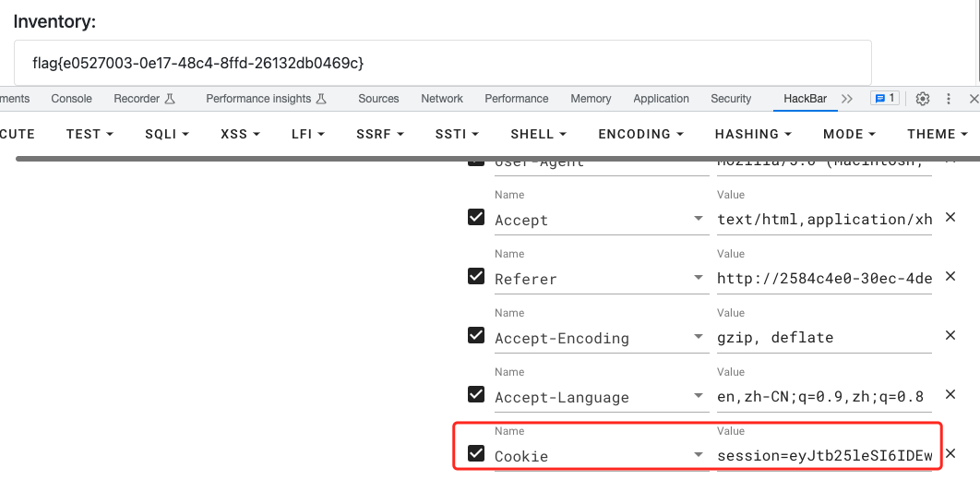Delete the Accept-Encoding header row
Screen dimensions: 980x480
point(950,336)
